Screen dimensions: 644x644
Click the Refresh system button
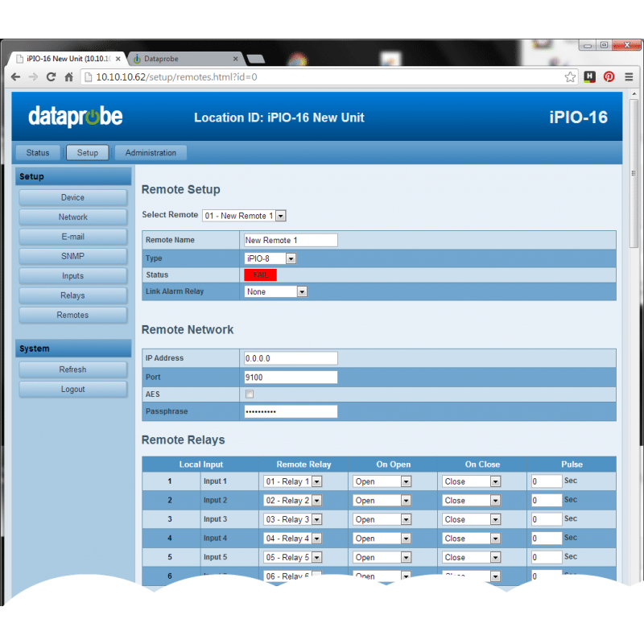72,369
